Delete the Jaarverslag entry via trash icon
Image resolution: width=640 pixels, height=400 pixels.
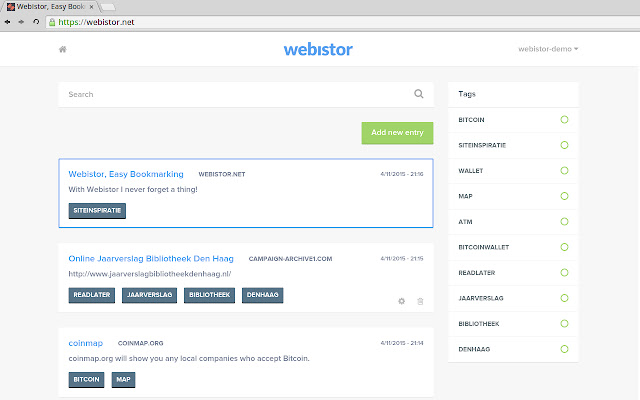420,302
